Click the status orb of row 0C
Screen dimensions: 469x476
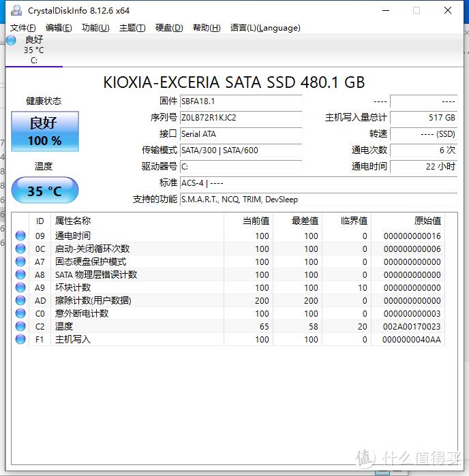(x=20, y=249)
